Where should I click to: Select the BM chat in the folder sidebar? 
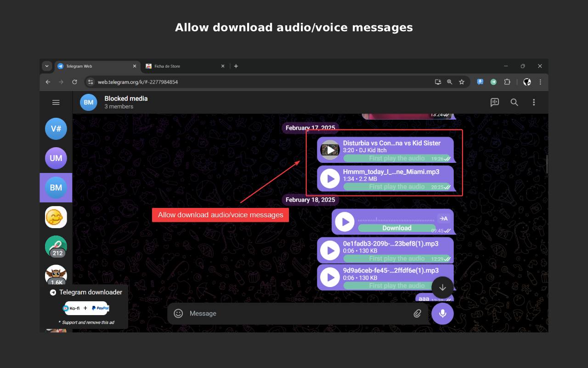[56, 187]
